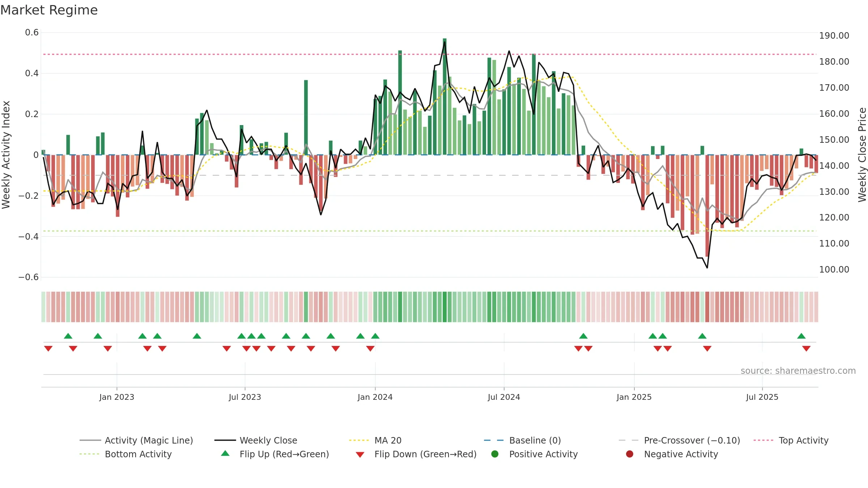The height and width of the screenshot is (488, 868).
Task: Click the 140.00 price tick label
Action: 834,166
